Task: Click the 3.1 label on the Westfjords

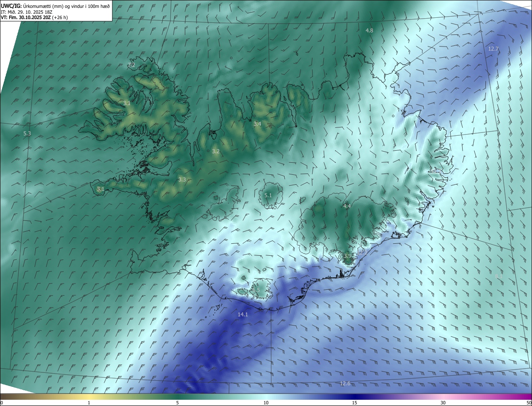Action: pyautogui.click(x=127, y=103)
